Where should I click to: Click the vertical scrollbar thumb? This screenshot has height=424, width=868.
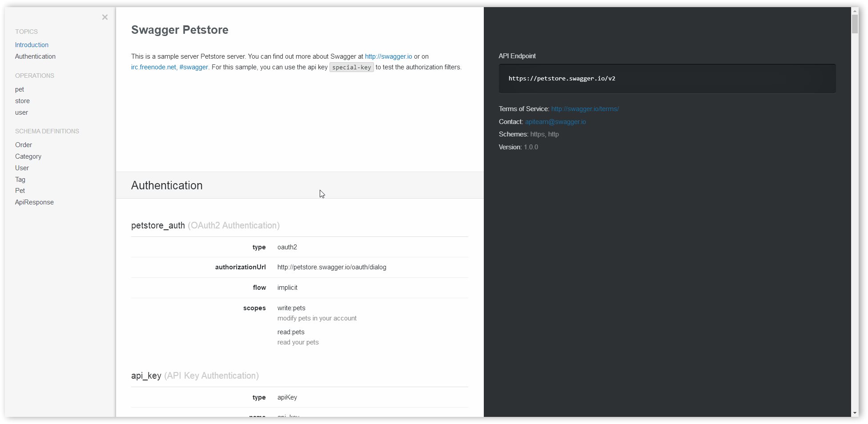click(855, 24)
